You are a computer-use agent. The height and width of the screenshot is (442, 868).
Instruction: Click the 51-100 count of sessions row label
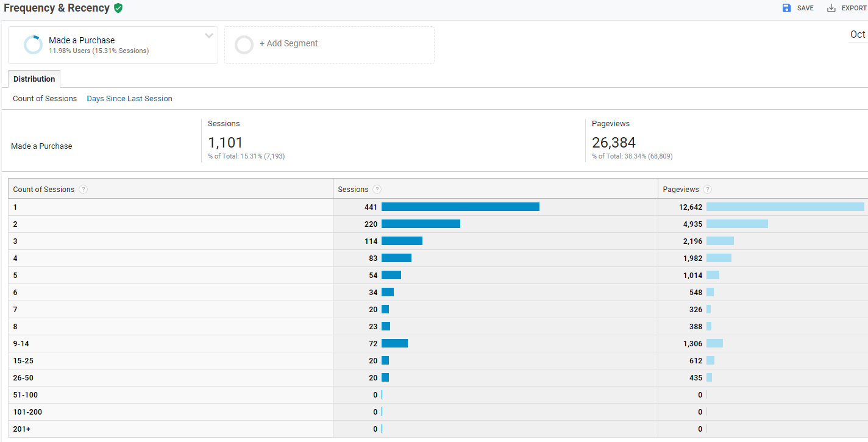pos(25,395)
